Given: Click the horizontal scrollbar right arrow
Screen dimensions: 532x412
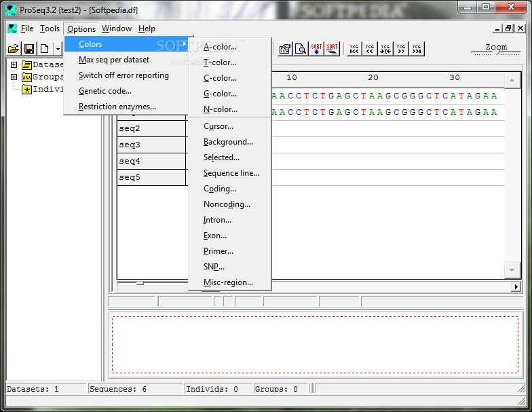Looking at the screenshot, I should click(516, 286).
